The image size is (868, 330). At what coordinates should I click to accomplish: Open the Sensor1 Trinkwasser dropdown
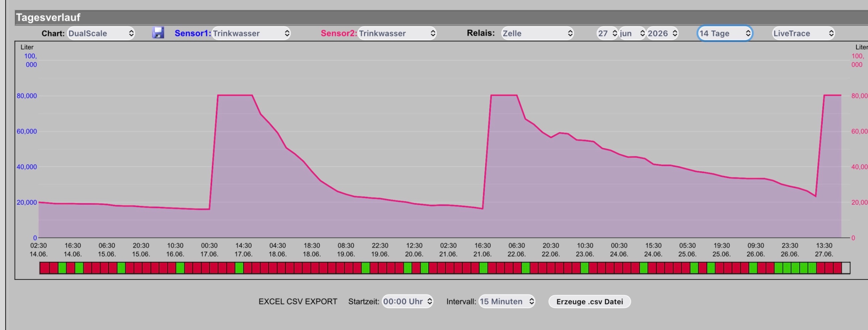coord(251,33)
